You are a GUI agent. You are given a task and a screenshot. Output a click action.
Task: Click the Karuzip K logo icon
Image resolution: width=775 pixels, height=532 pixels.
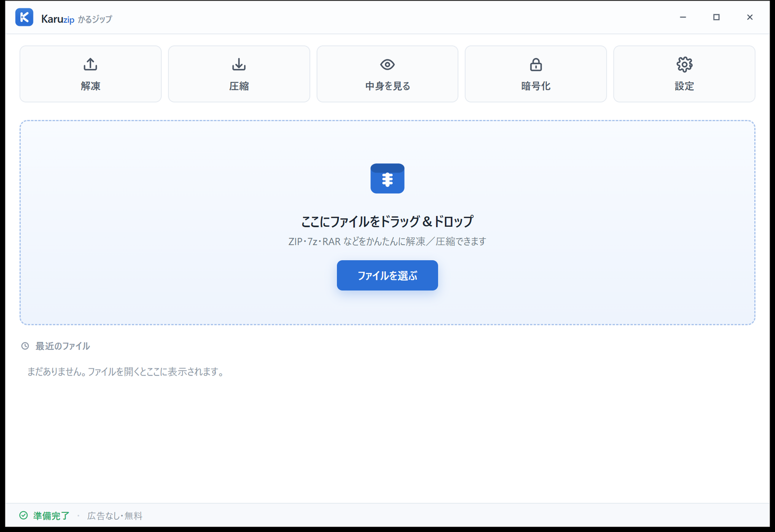[x=24, y=17]
